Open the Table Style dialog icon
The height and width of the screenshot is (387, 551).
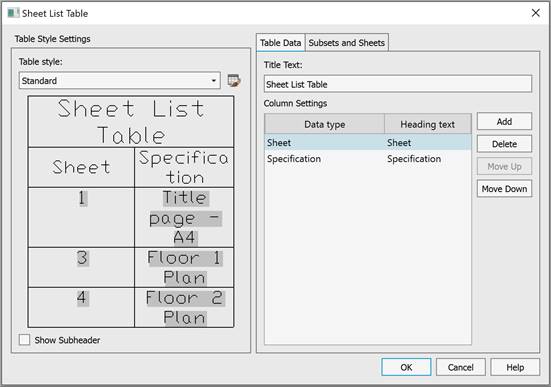point(234,81)
